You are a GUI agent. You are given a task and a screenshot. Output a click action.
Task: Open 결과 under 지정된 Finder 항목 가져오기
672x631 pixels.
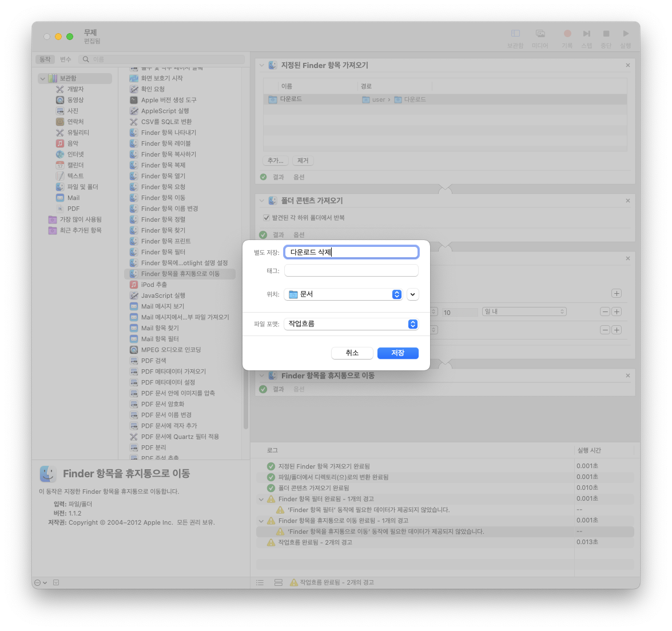click(279, 177)
